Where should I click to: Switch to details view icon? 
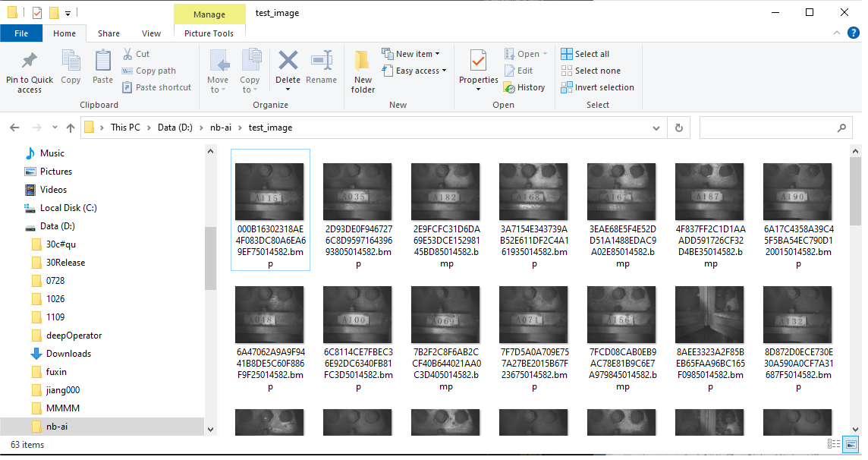tap(833, 444)
